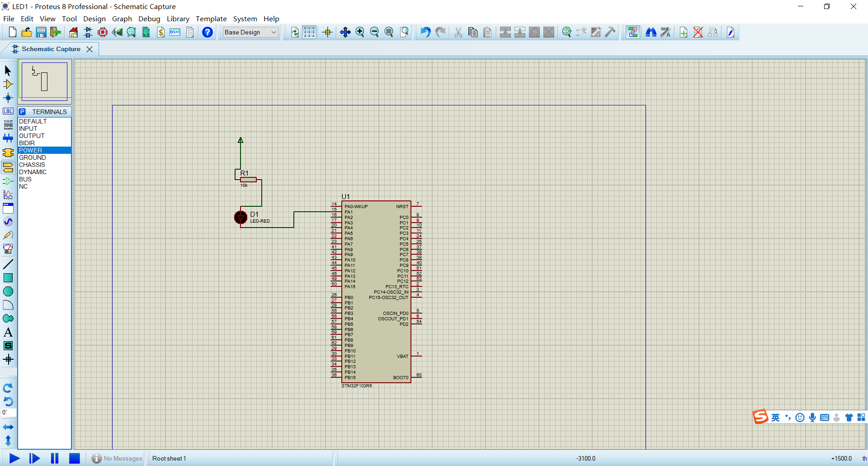Click the rotation angle input field
This screenshot has width=868, height=466.
pyautogui.click(x=9, y=412)
